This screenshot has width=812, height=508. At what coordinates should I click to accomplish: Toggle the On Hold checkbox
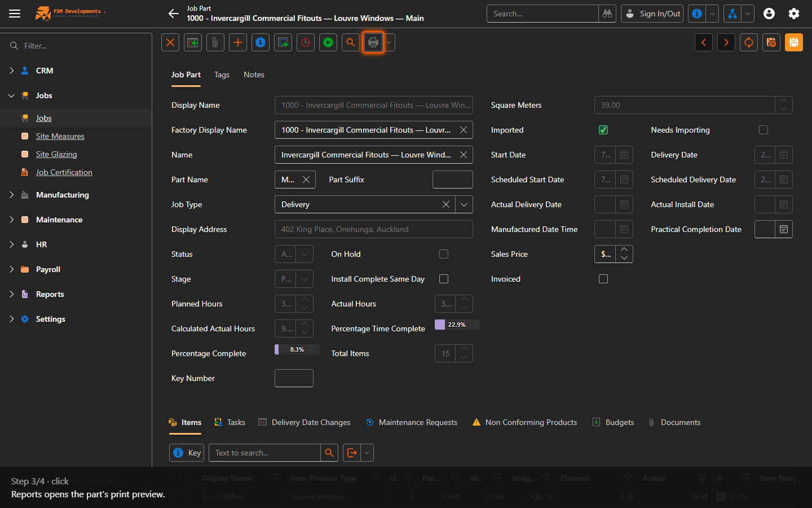tap(444, 254)
